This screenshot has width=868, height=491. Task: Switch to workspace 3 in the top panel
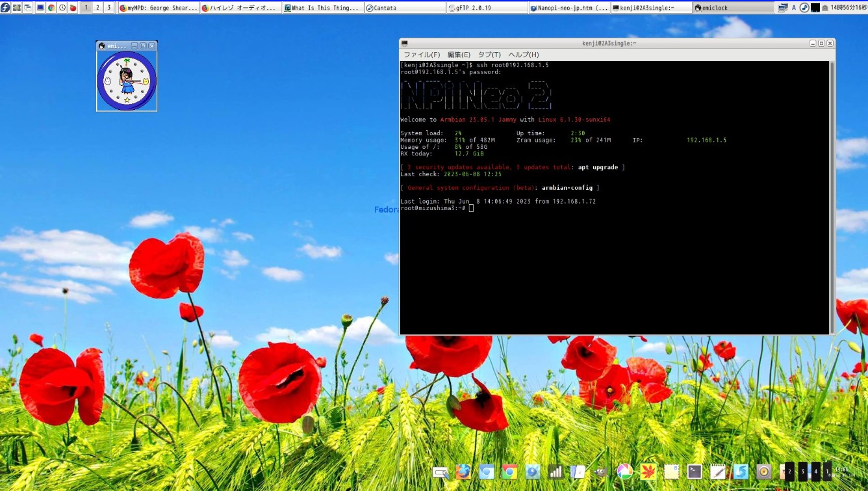pos(108,7)
